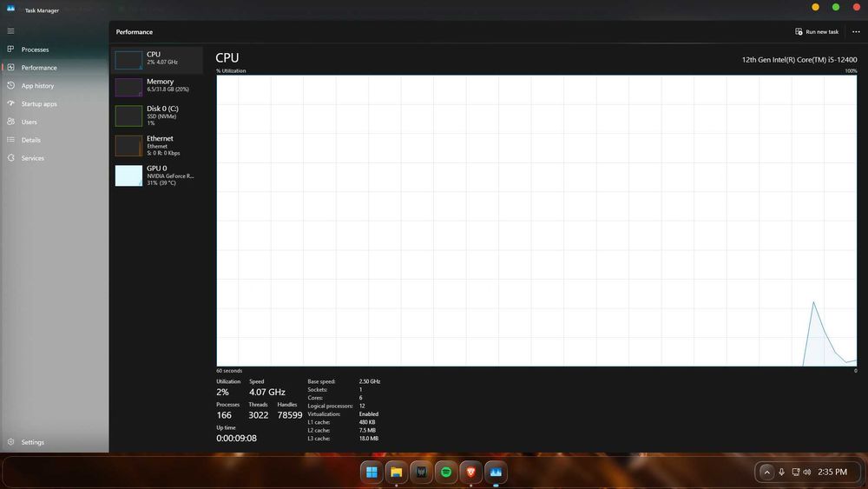
Task: Click the Virtualization Enabled value
Action: click(369, 414)
